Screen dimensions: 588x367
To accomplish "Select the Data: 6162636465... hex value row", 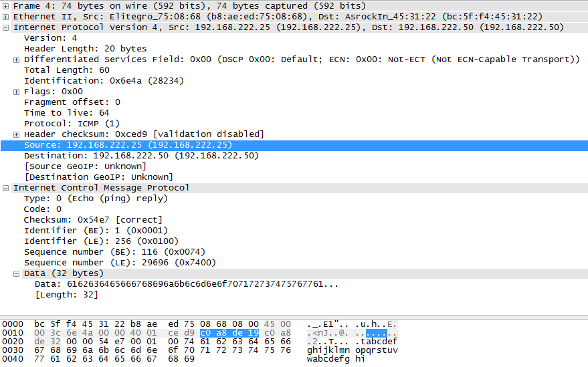I will click(x=187, y=284).
